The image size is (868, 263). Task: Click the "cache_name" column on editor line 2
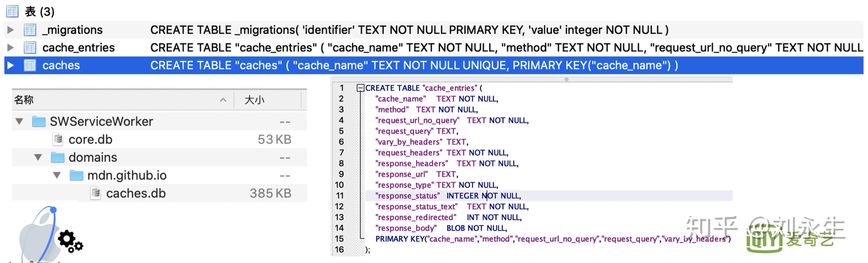401,99
